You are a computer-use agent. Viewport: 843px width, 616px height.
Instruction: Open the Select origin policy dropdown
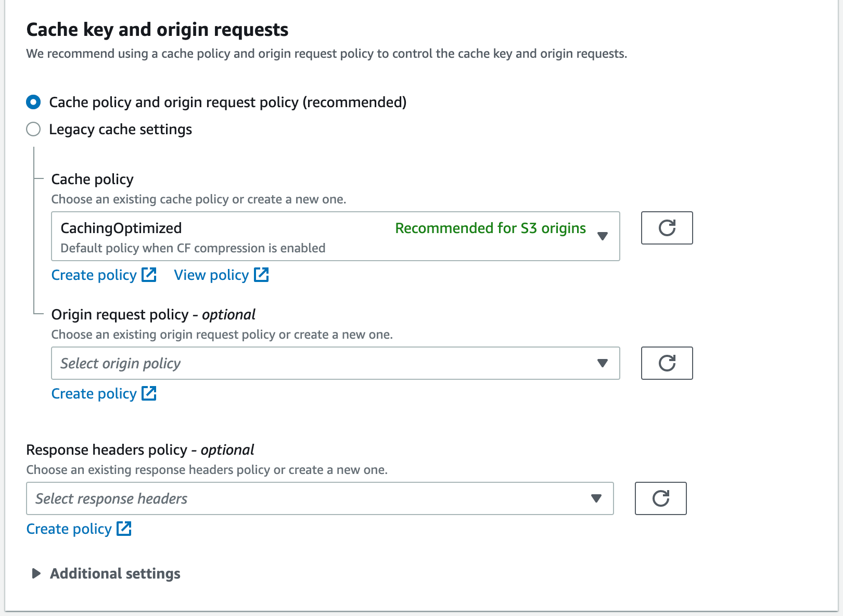click(x=335, y=363)
